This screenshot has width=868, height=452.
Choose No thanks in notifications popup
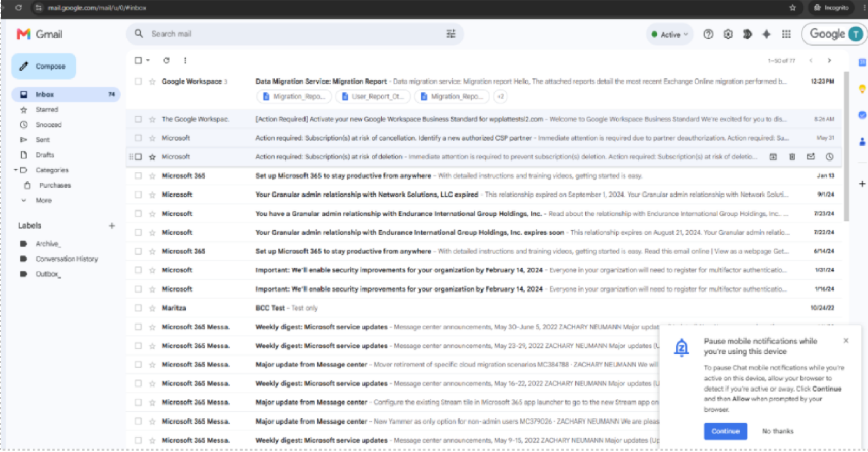click(777, 431)
